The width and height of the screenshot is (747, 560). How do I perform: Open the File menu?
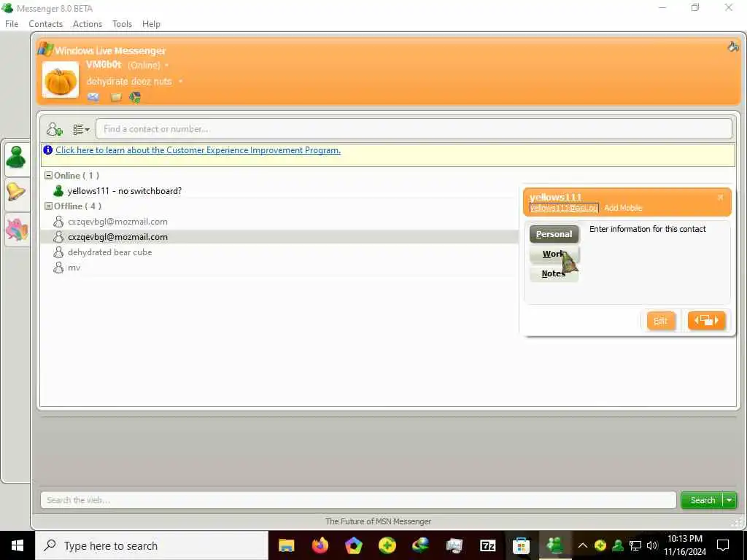coord(12,24)
